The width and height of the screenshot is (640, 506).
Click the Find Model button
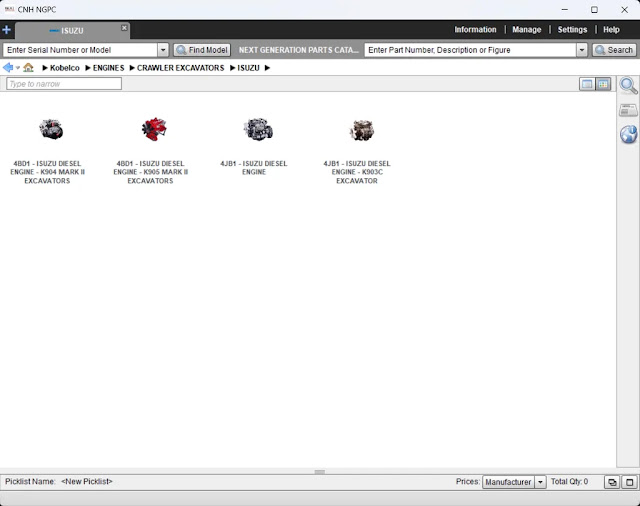tap(202, 50)
